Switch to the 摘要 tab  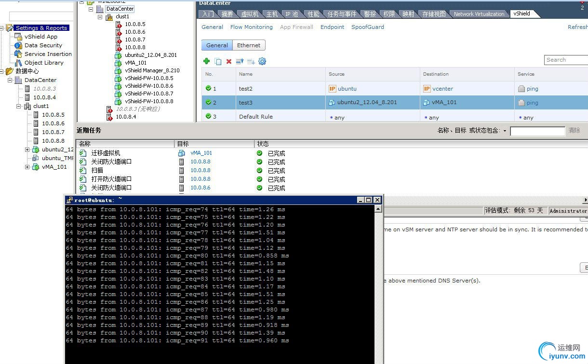tap(227, 14)
